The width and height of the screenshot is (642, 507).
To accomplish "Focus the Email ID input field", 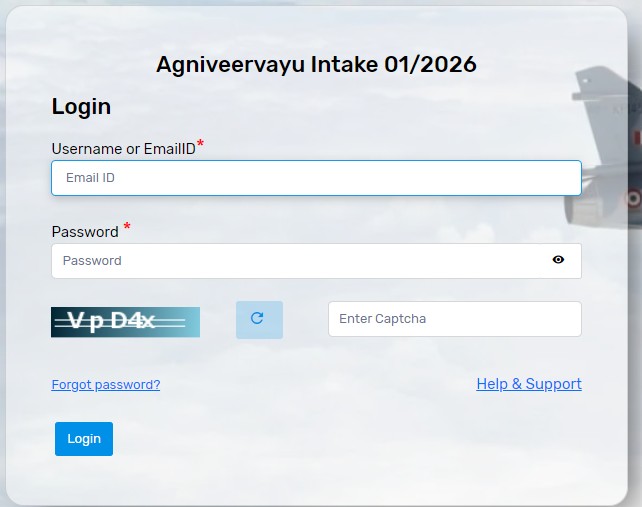I will (x=316, y=178).
